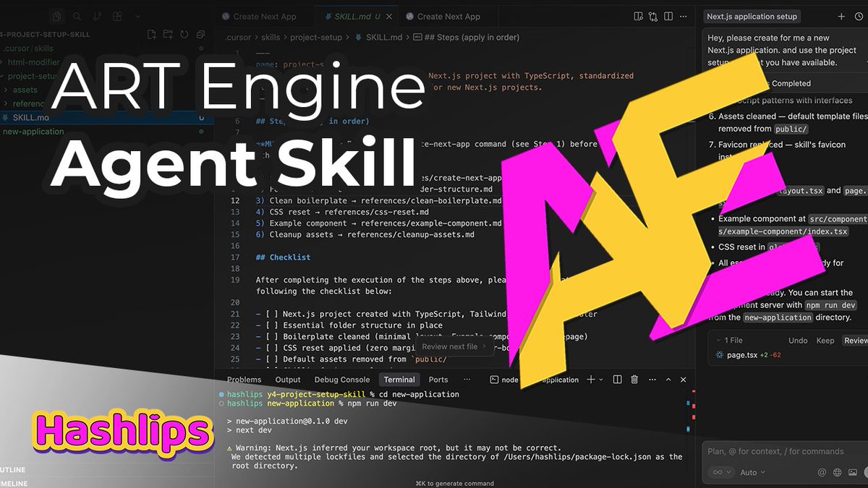Select the .cursor/skills folder row
The image size is (868, 488).
pyautogui.click(x=106, y=48)
